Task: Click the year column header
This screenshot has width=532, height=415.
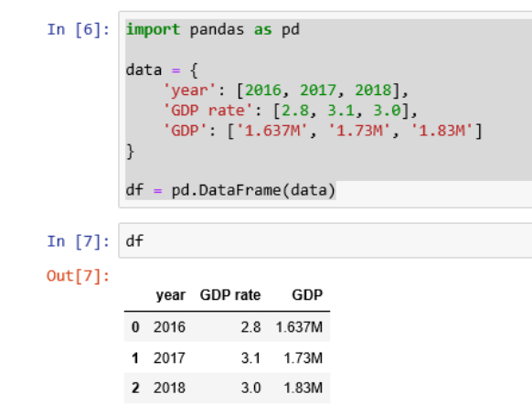Action: coord(171,295)
